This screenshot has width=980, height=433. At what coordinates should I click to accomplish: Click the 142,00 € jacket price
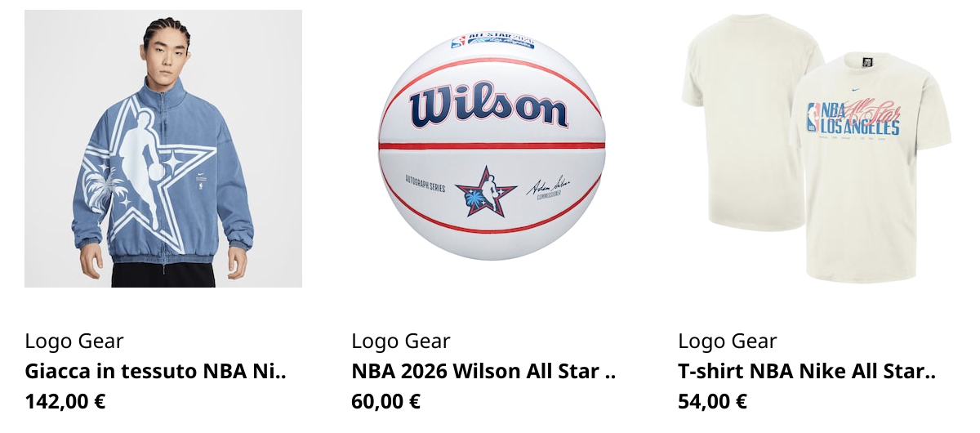pyautogui.click(x=65, y=401)
